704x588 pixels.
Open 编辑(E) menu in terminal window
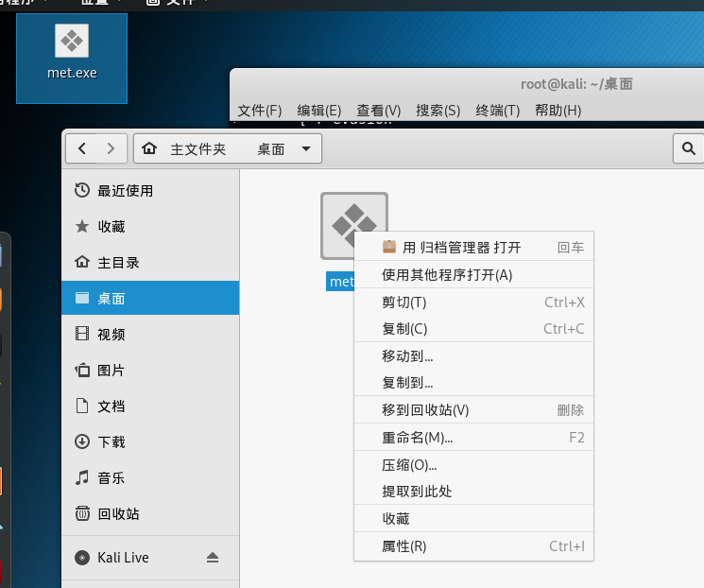point(319,110)
